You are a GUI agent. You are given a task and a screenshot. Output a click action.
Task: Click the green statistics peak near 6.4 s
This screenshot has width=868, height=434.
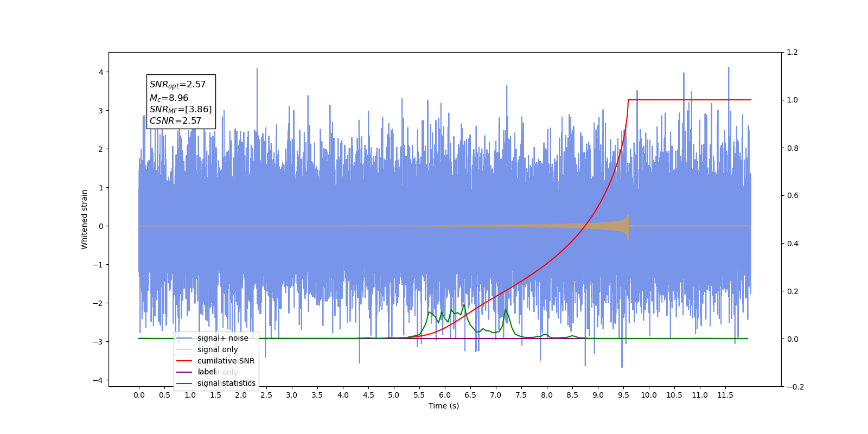[464, 305]
